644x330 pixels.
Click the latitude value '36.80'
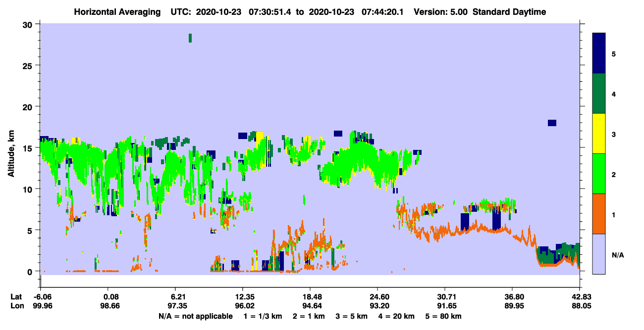tap(512, 297)
